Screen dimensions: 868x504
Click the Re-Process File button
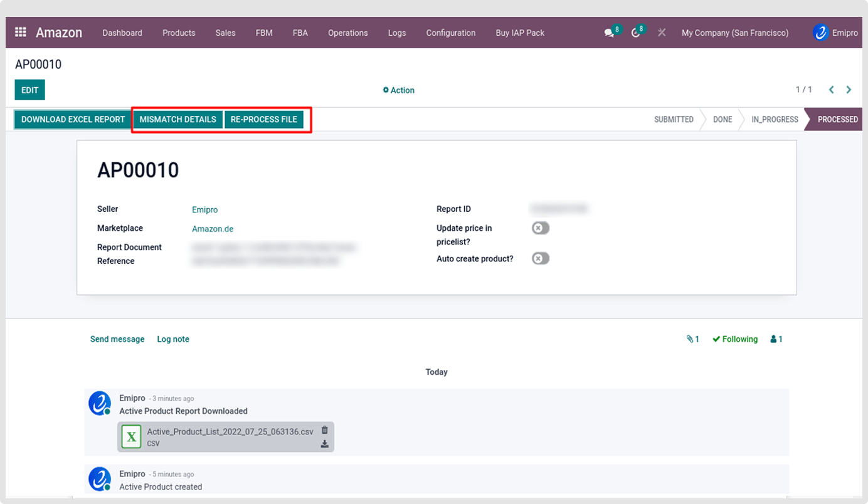click(x=263, y=119)
